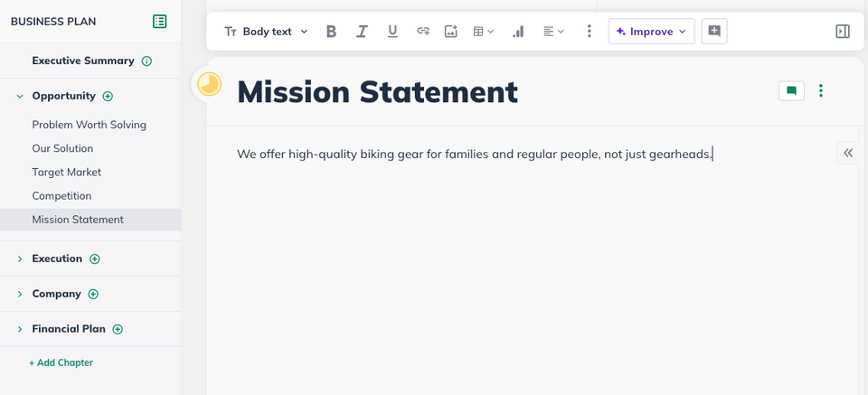Toggle italic formatting
868x395 pixels.
362,32
